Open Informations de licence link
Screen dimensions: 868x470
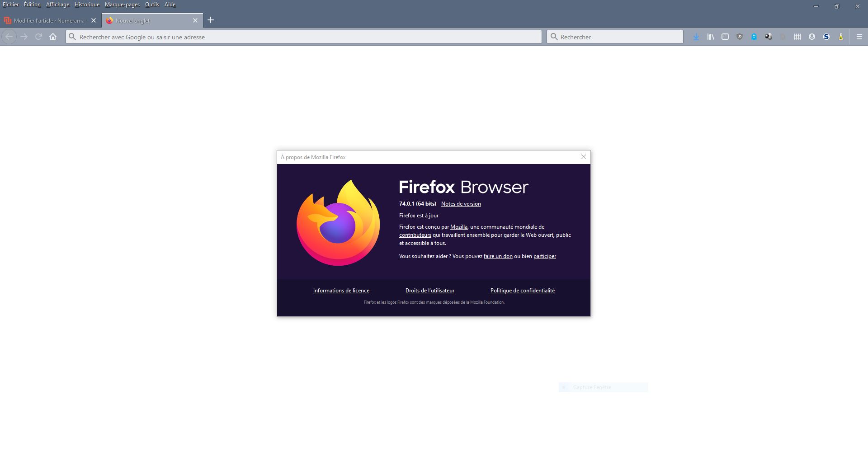341,291
